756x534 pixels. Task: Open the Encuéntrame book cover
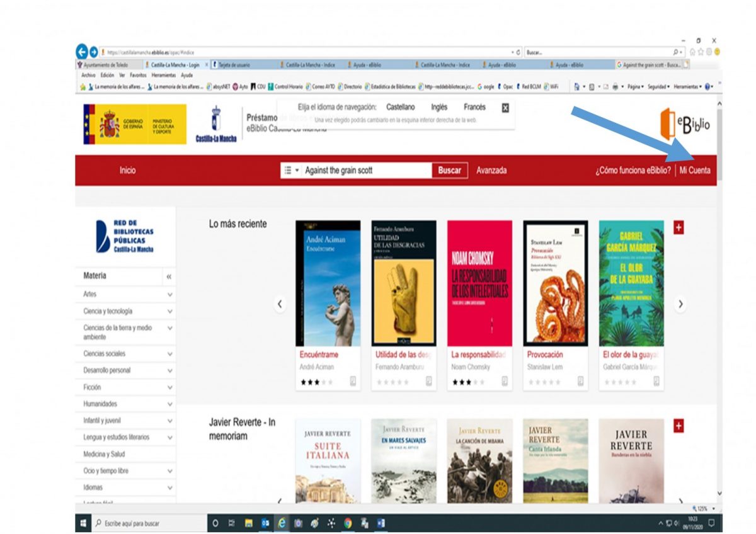tap(328, 283)
